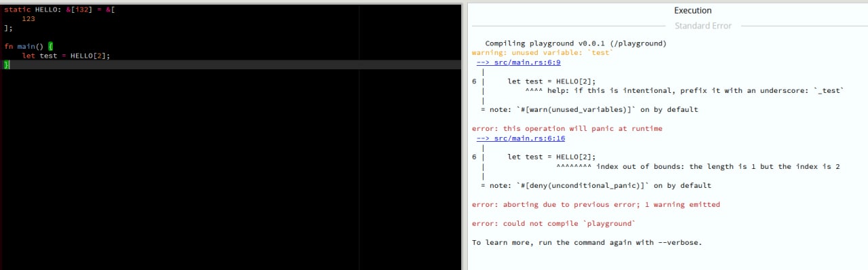Click the 'let test = HELLO[2];' editor line
Viewport: 868px width, 270px height.
coord(66,56)
